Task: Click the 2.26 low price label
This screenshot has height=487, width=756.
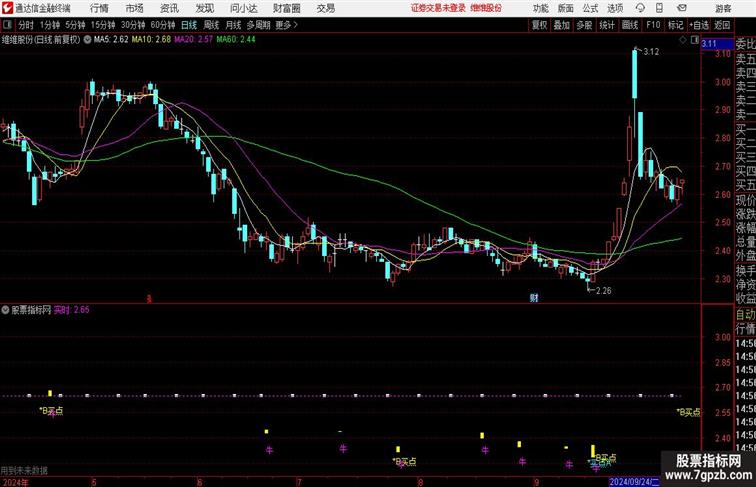Action: point(604,291)
